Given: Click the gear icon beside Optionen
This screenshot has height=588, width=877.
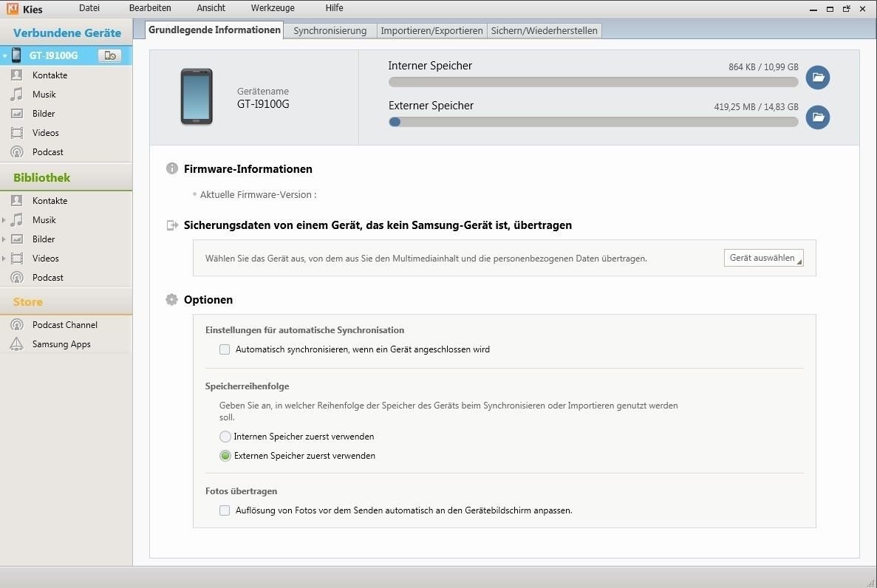Looking at the screenshot, I should coord(171,299).
